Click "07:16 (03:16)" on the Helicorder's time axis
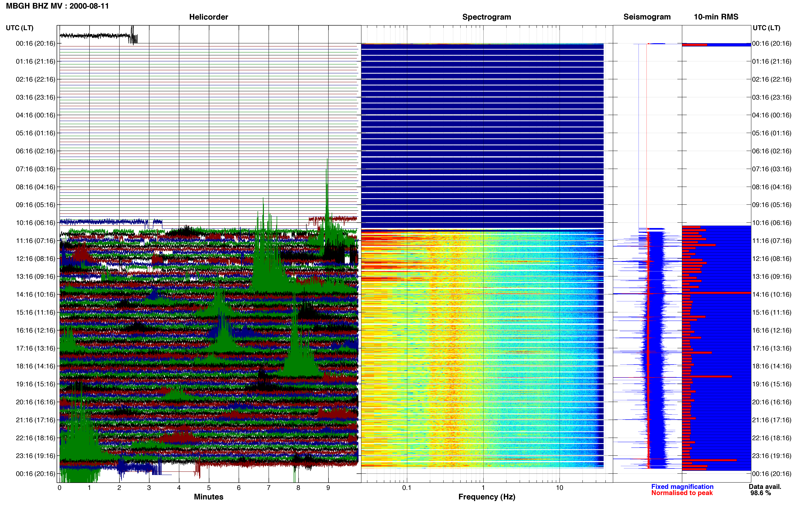This screenshot has height=508, width=812. (x=36, y=169)
